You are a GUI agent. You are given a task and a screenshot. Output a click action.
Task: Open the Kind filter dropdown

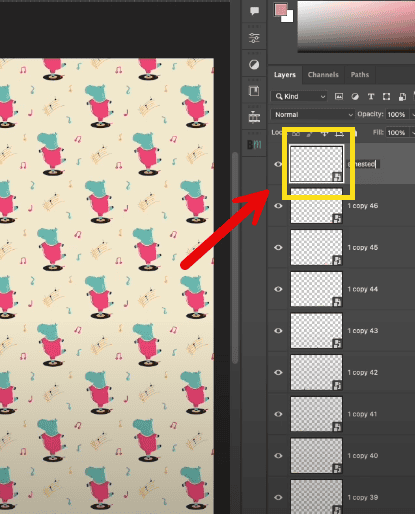[x=299, y=97]
